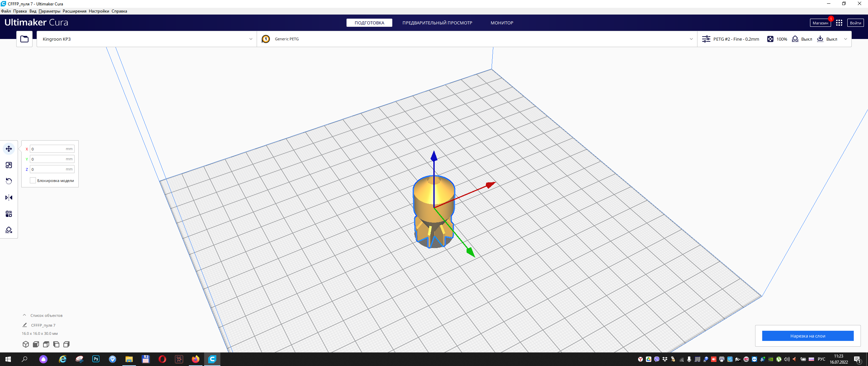
Task: Click the Войти sign-in button
Action: 855,23
